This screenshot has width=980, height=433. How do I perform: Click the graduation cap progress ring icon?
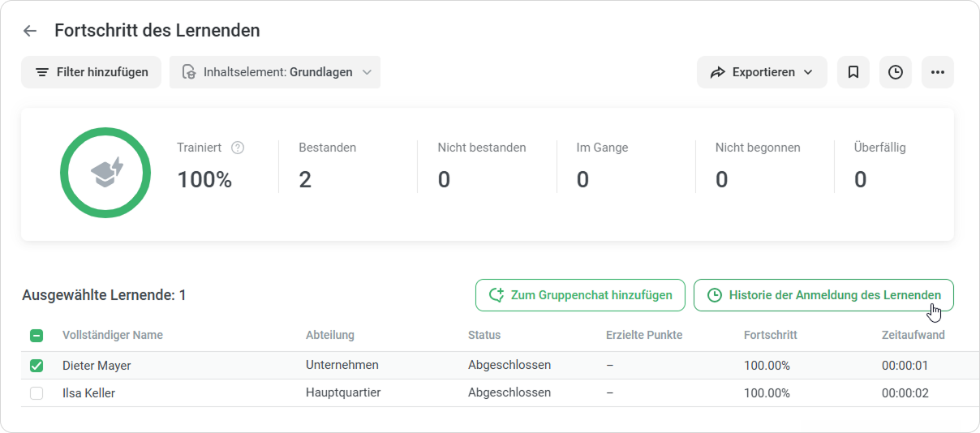(x=105, y=173)
